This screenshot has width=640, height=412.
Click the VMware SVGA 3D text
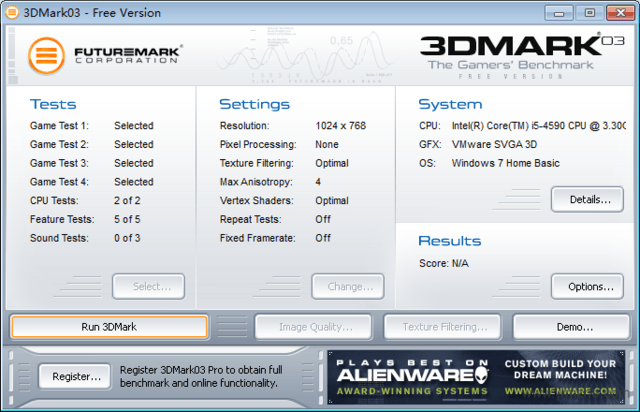click(x=494, y=145)
